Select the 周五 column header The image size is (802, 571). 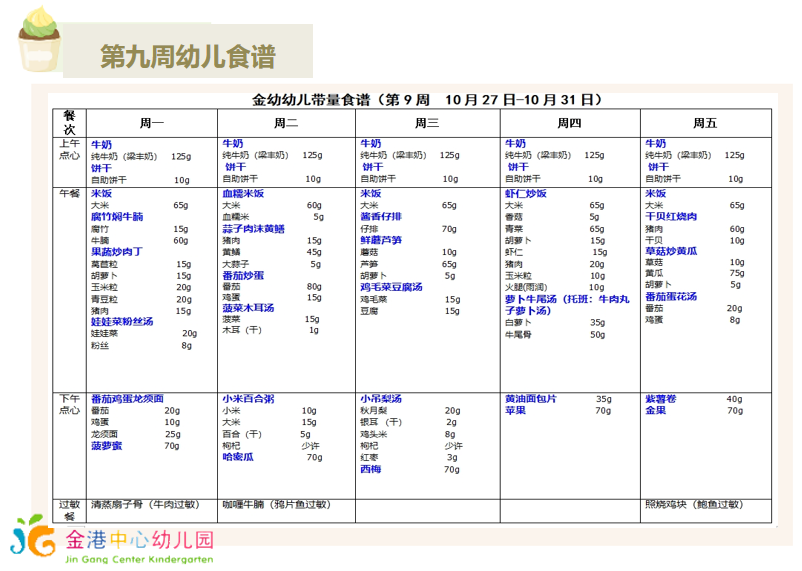click(705, 123)
